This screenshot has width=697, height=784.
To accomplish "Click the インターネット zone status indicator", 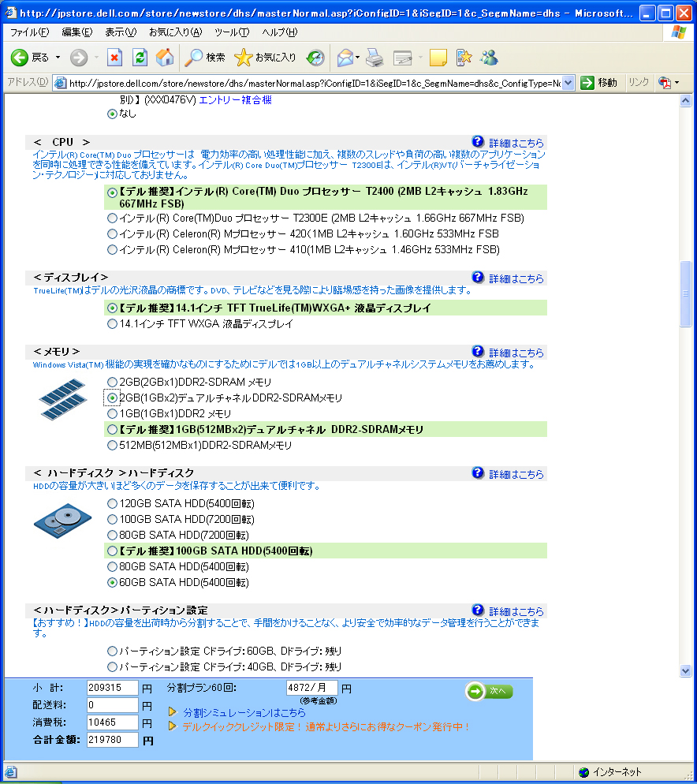I will pos(610,772).
